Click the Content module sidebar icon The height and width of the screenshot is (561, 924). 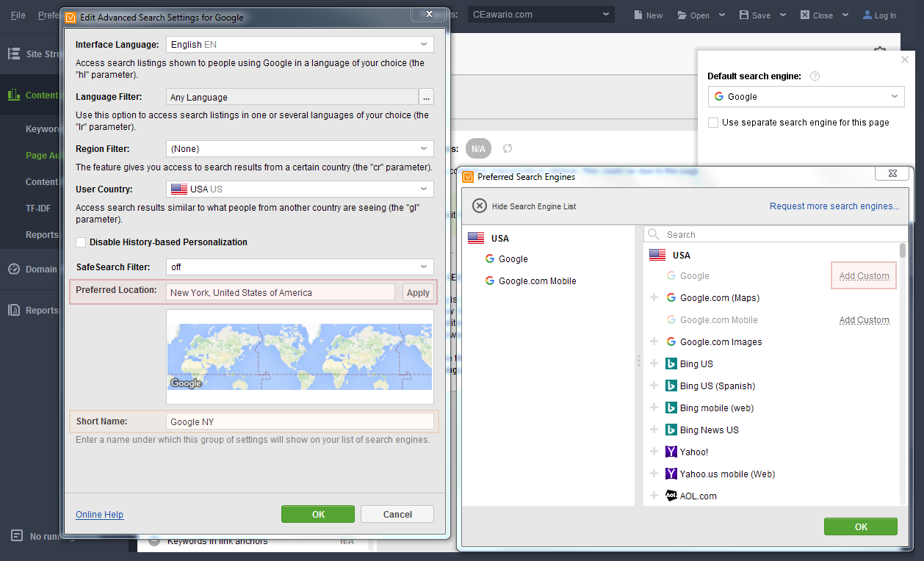pos(13,95)
